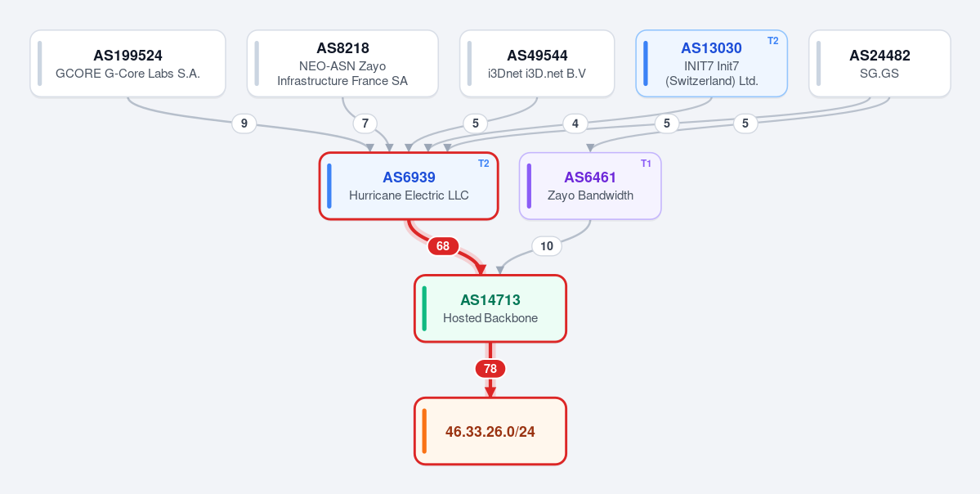Click the T2 tag on AS13030

773,41
